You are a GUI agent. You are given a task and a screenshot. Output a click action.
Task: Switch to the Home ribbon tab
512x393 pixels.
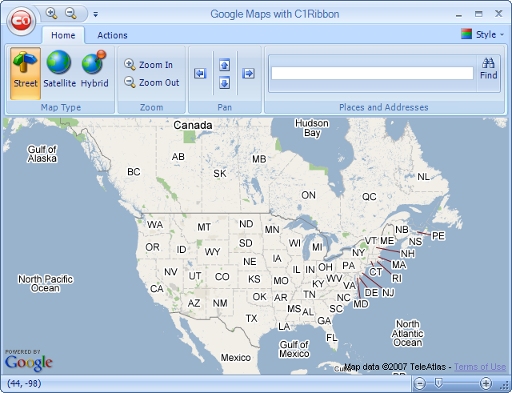point(63,35)
